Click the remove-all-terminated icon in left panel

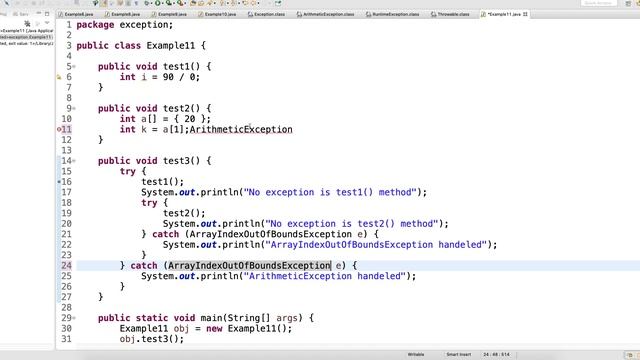pos(27,23)
